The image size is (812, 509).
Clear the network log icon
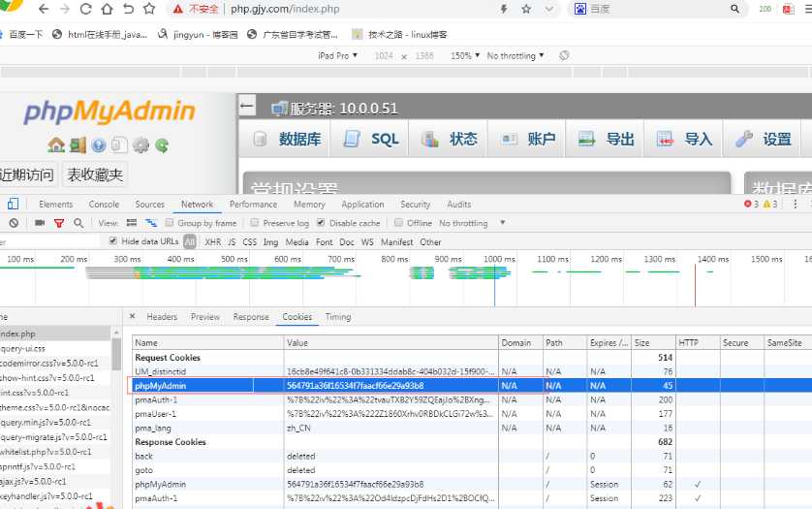click(x=14, y=223)
